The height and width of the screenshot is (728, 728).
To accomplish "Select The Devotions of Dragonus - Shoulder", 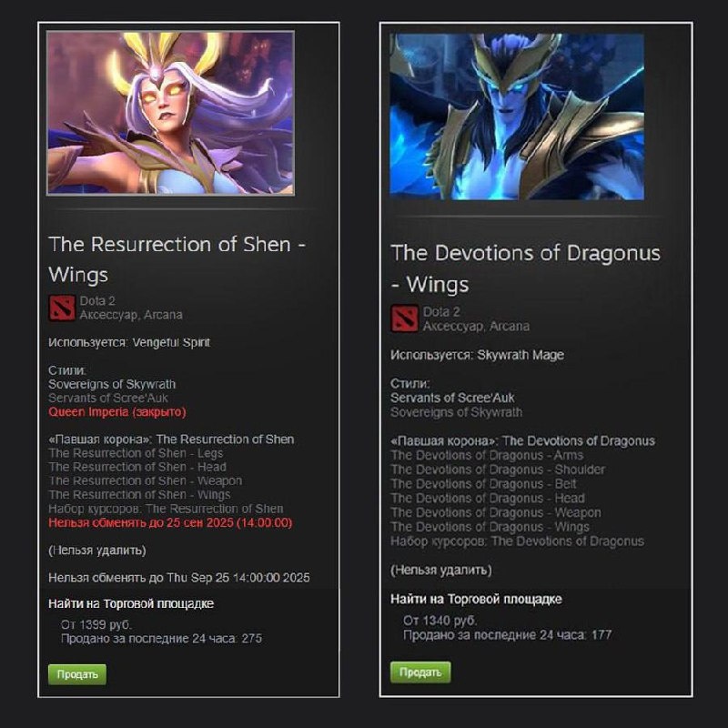I will [x=498, y=470].
